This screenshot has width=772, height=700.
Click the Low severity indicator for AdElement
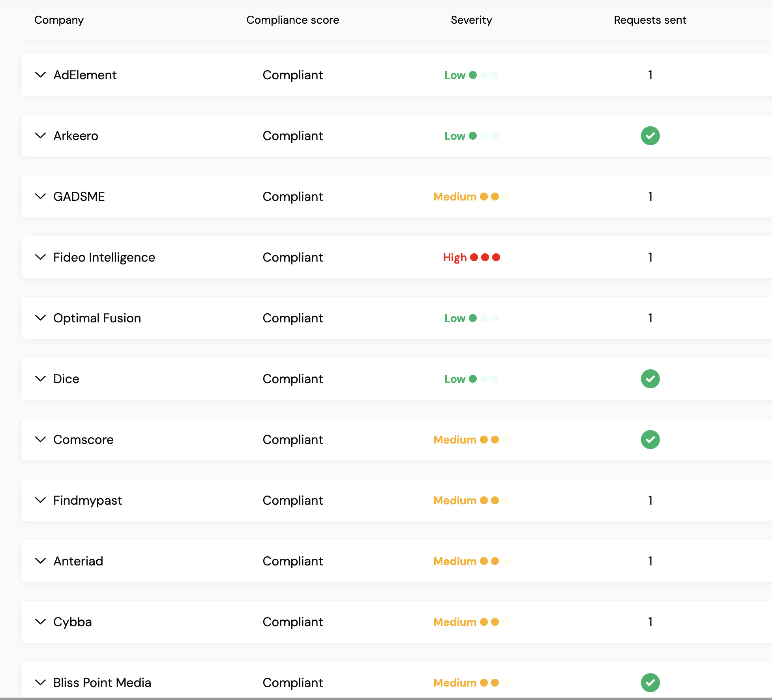(472, 75)
